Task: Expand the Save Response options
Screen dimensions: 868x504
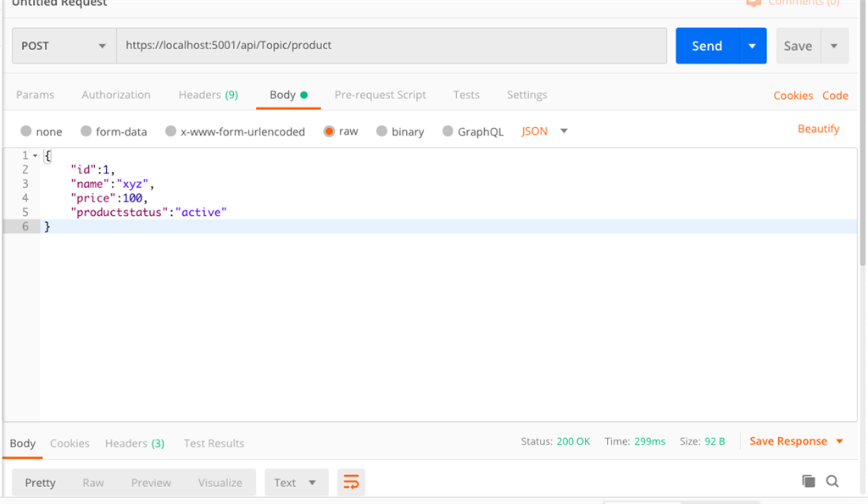Action: (x=839, y=440)
